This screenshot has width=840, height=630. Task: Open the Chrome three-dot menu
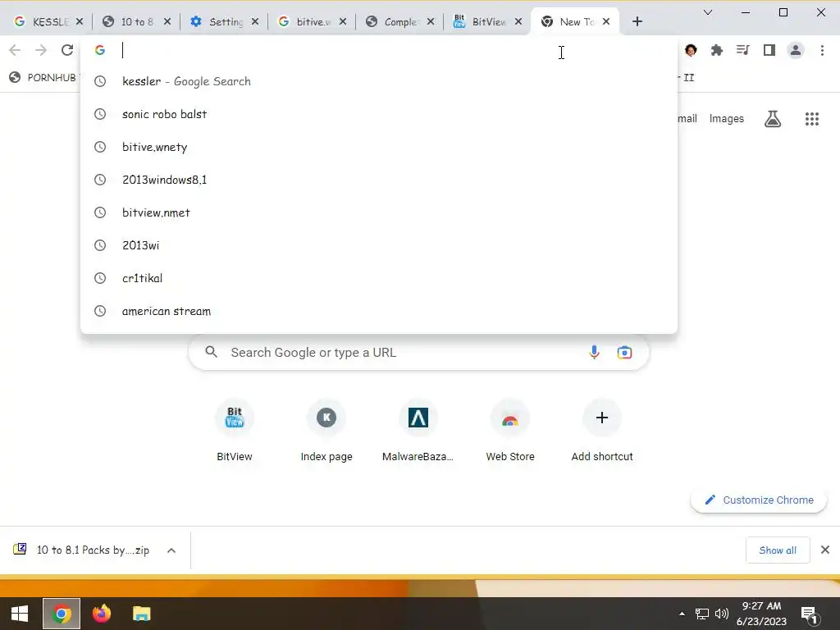pos(822,50)
